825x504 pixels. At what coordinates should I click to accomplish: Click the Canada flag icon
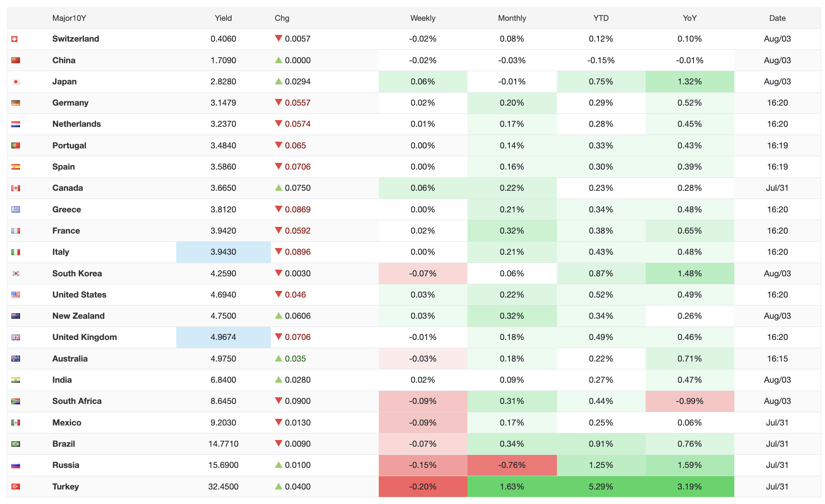(x=16, y=188)
